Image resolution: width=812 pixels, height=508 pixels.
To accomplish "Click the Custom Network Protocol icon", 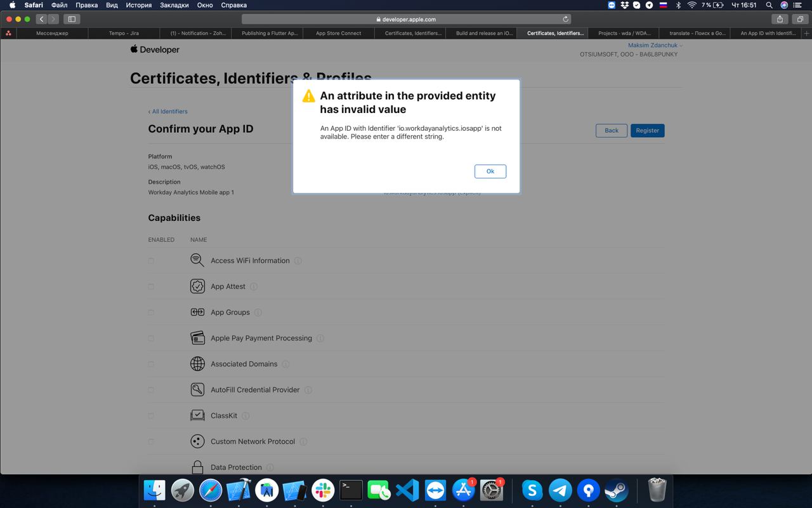I will pos(197,441).
